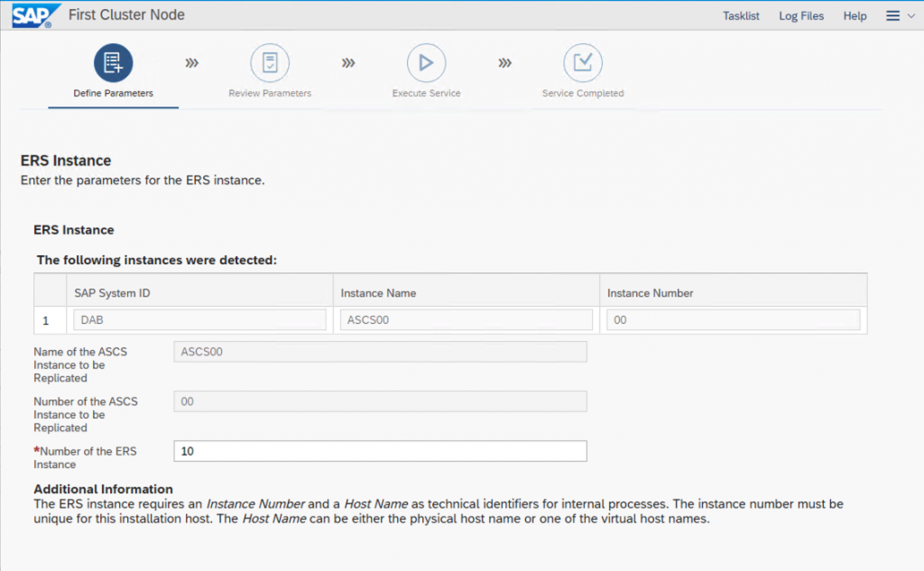This screenshot has width=924, height=571.
Task: Click the 'The following instances were detected:' text
Action: point(157,260)
